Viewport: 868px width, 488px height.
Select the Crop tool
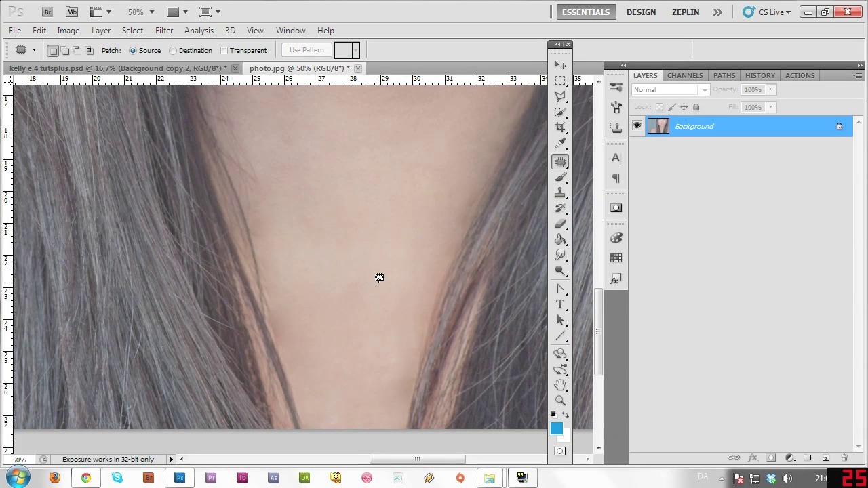pos(560,127)
